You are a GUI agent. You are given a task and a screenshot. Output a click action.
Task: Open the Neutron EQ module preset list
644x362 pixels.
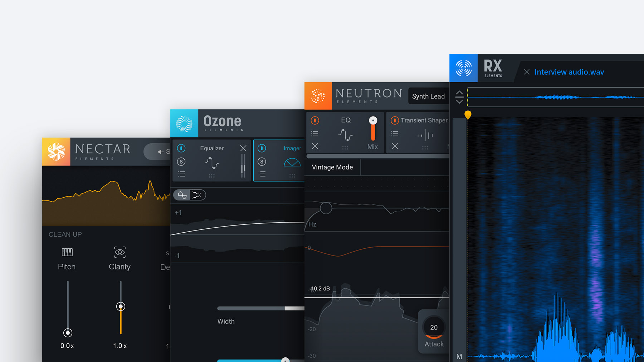click(x=315, y=134)
